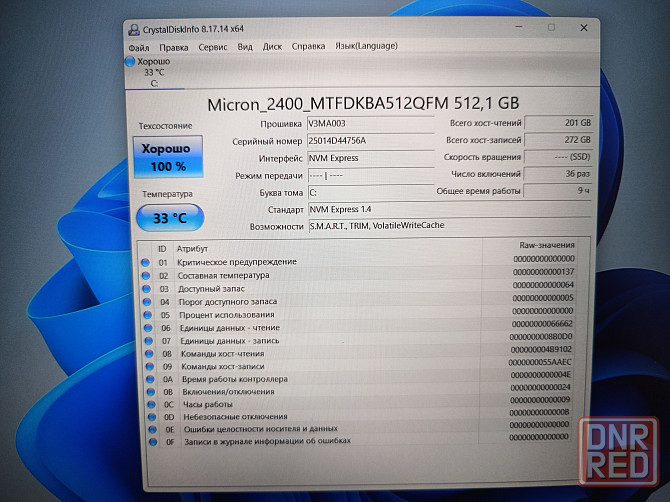Open the Справка menu
The image size is (670, 502).
coord(308,47)
